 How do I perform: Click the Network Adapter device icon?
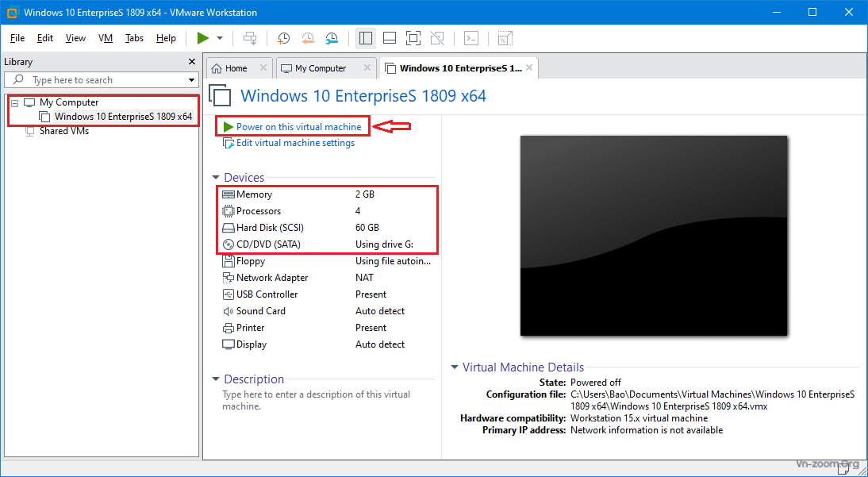pyautogui.click(x=228, y=278)
